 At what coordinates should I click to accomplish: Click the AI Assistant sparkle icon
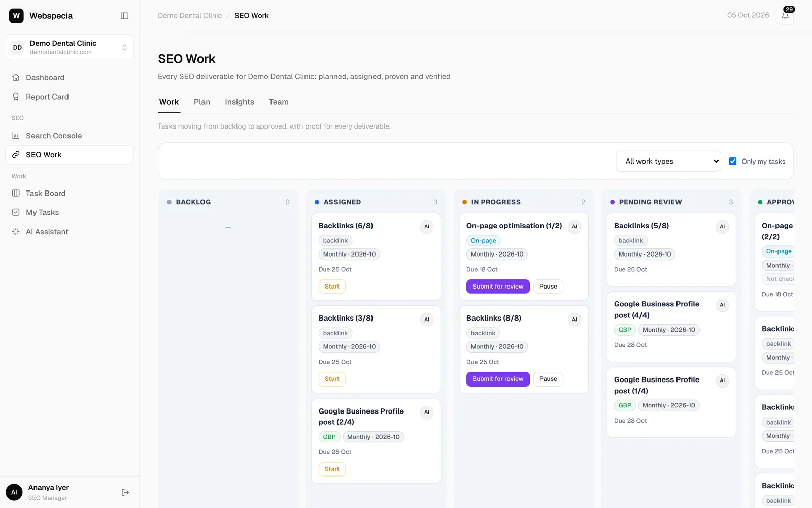pos(16,232)
